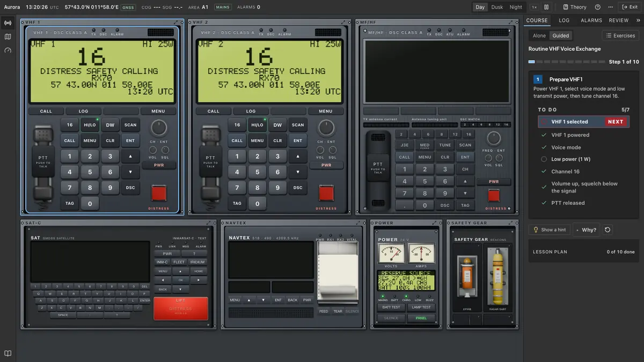Select Guided practice mode
The height and width of the screenshot is (362, 644).
point(560,35)
